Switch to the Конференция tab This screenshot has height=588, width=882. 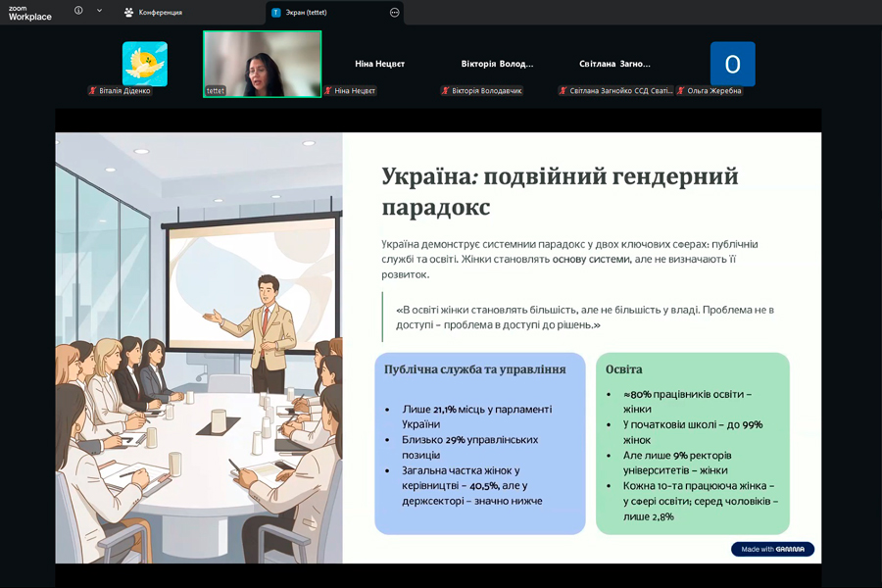click(153, 13)
